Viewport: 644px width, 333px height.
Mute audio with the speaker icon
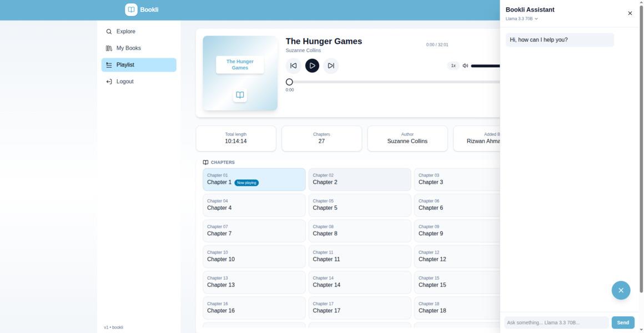tap(465, 65)
